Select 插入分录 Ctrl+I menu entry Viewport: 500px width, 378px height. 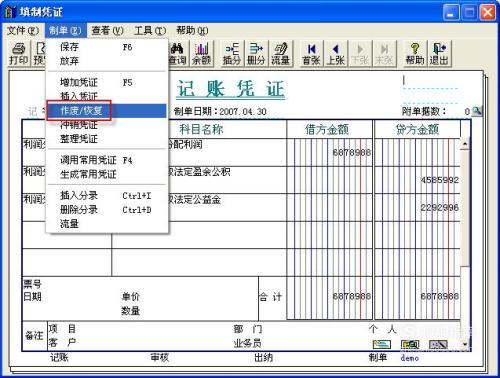[107, 196]
